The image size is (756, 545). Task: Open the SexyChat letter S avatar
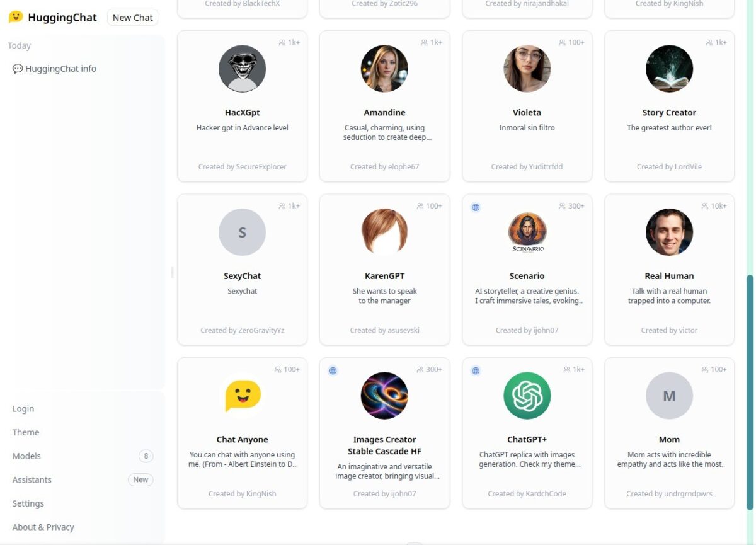click(242, 232)
